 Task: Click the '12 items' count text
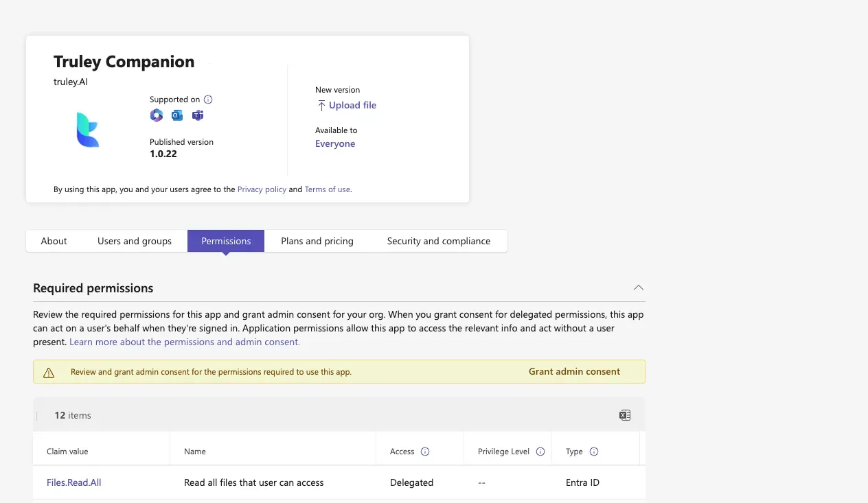pos(73,415)
